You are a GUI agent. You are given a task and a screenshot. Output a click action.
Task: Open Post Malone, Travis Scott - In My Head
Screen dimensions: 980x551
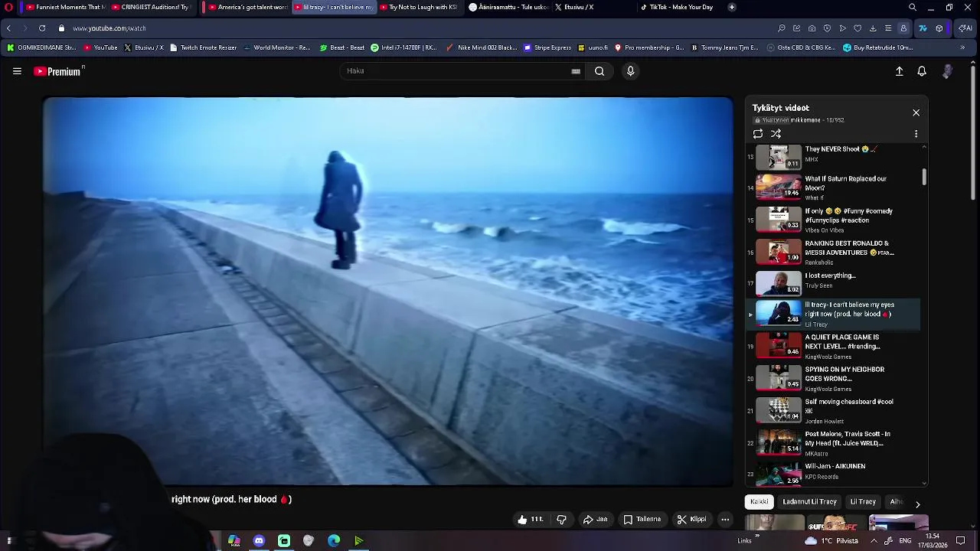pyautogui.click(x=833, y=443)
